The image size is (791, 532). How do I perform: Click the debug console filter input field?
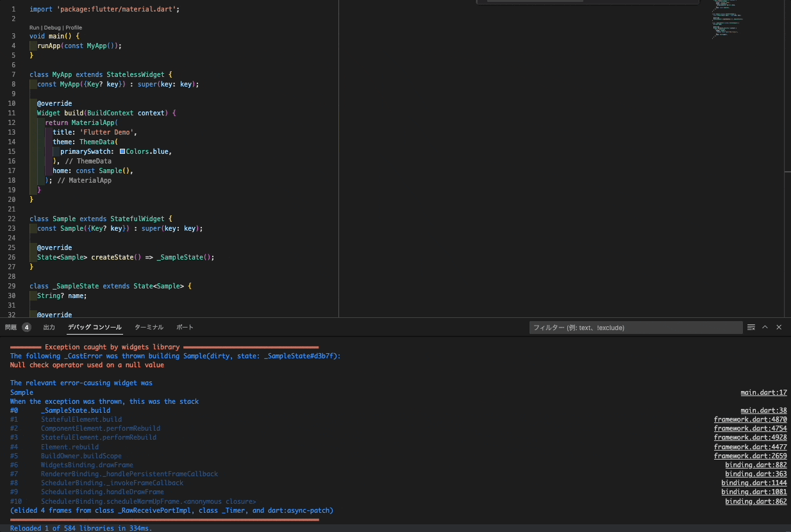point(636,327)
